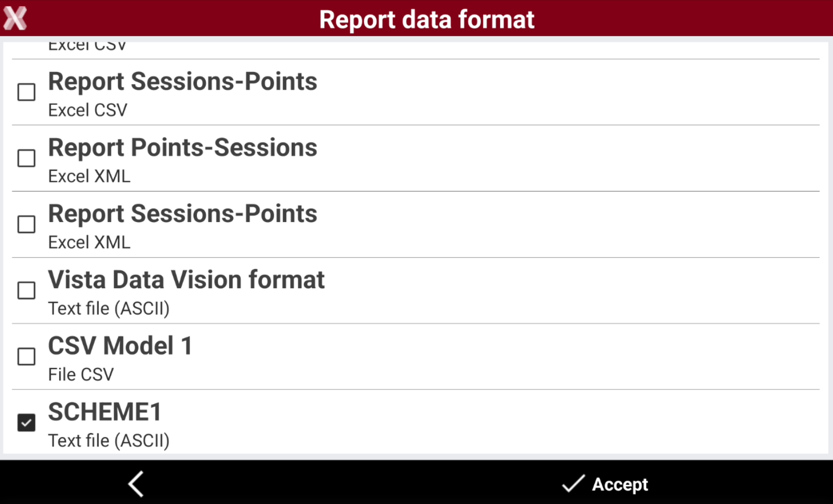Click the Report Points-Sessions title text
The height and width of the screenshot is (504, 833).
183,148
